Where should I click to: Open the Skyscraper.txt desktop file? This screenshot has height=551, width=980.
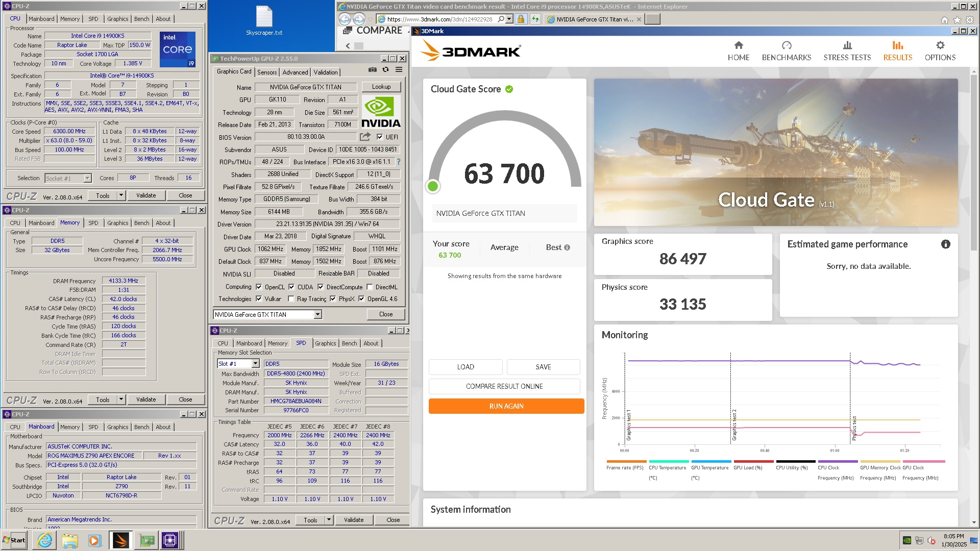264,21
